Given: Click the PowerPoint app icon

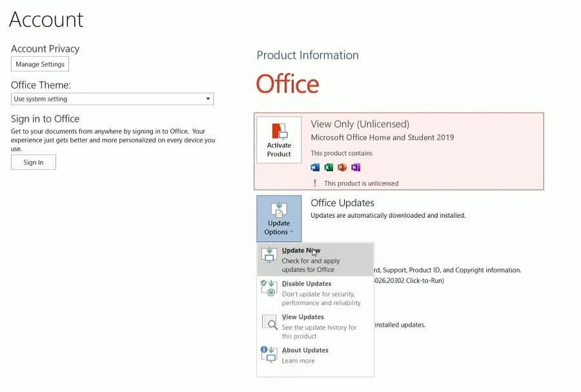Looking at the screenshot, I should point(342,167).
